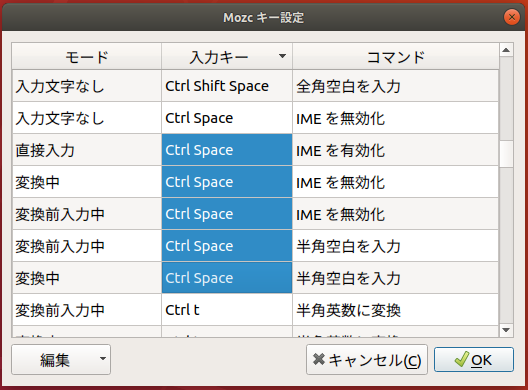528x390 pixels.
Task: Sort the table by the モード column header
Action: [87, 57]
